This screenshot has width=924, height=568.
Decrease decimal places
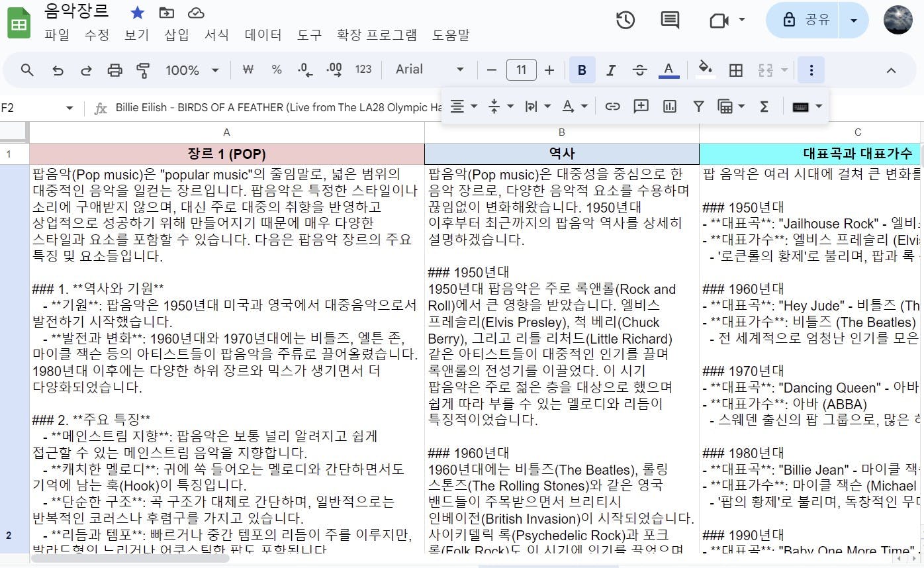pyautogui.click(x=306, y=70)
